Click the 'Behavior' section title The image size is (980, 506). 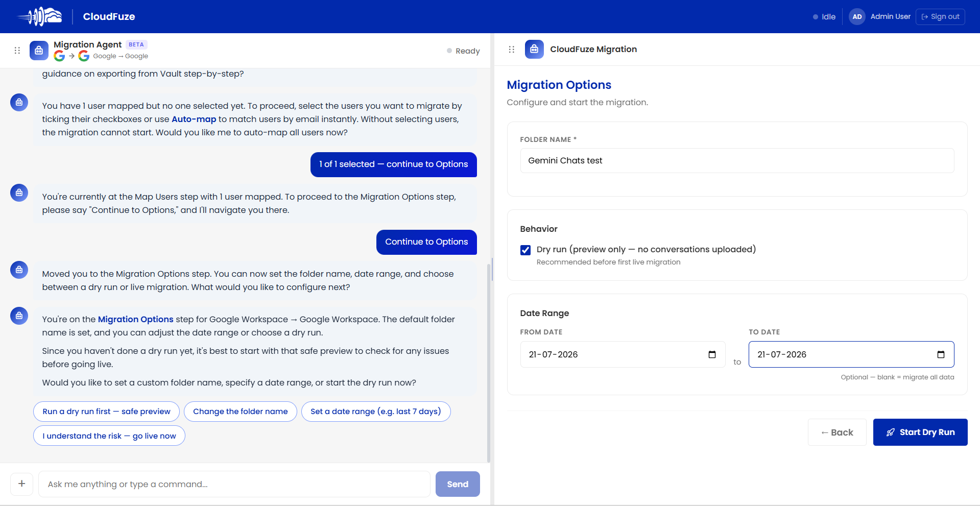coord(539,229)
